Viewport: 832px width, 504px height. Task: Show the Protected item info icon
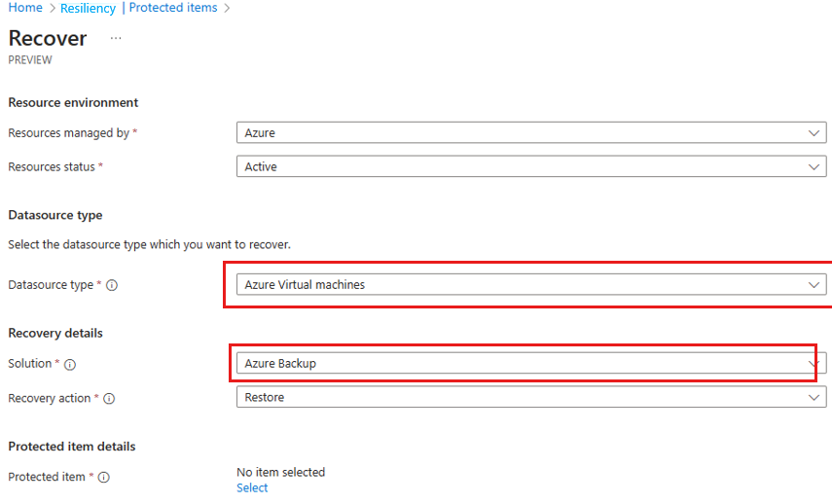tap(104, 478)
